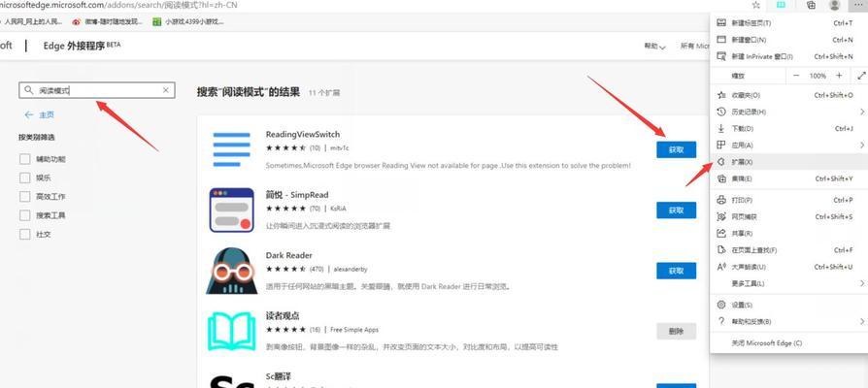Increase zoom with the plus button

pos(839,76)
